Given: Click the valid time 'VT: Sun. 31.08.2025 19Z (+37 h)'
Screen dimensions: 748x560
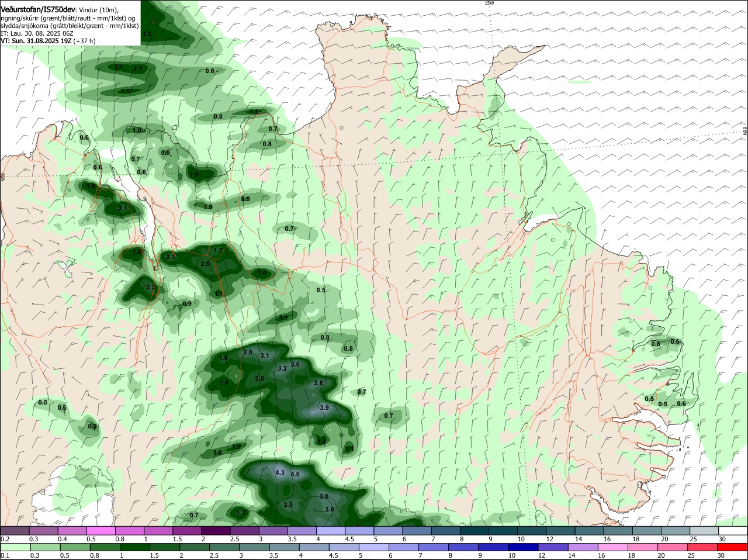Looking at the screenshot, I should coord(48,41).
